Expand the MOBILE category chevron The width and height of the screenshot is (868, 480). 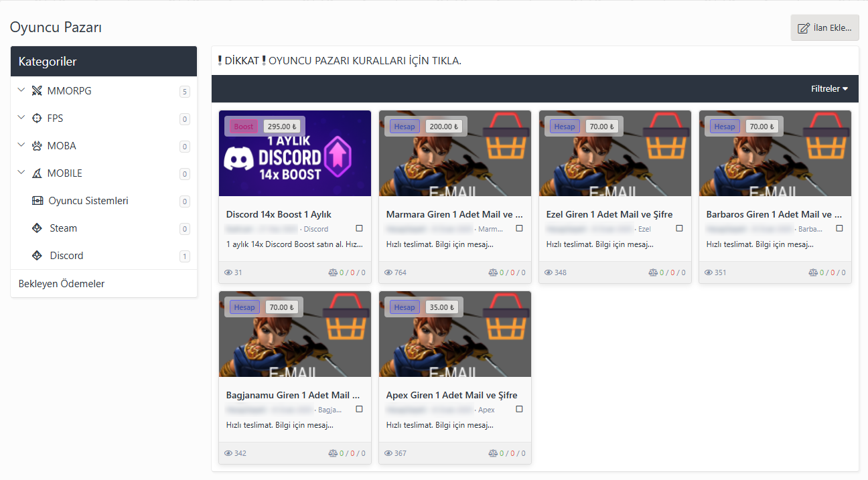pos(21,173)
